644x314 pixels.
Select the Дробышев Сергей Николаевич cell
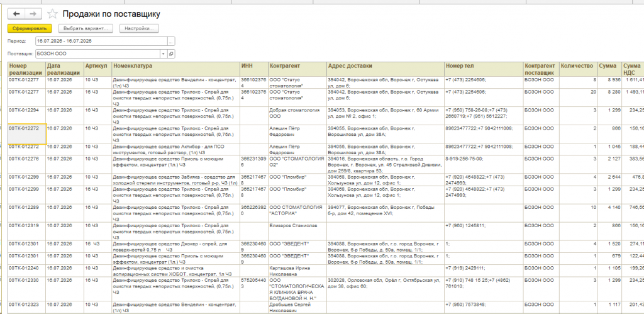pyautogui.click(x=297, y=308)
